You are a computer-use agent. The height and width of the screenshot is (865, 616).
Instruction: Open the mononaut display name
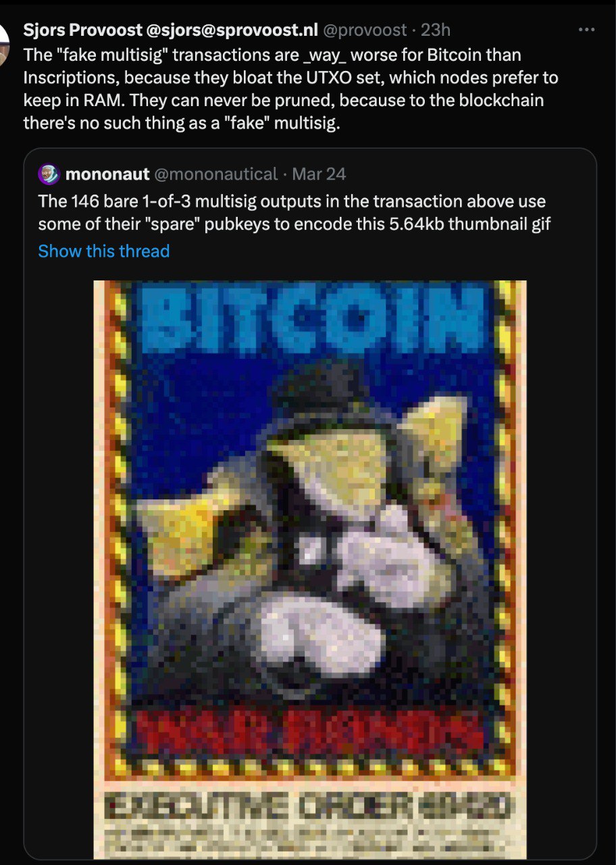click(x=107, y=174)
